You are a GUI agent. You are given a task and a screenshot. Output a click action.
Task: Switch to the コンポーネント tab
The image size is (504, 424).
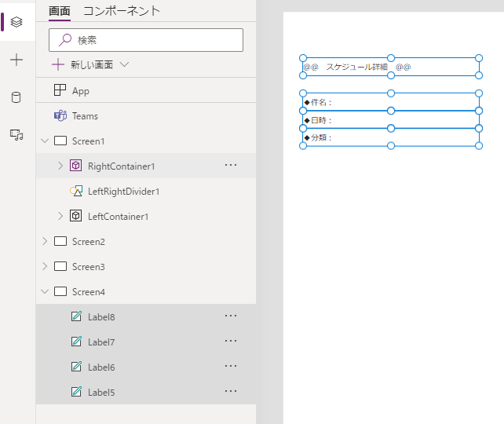122,11
